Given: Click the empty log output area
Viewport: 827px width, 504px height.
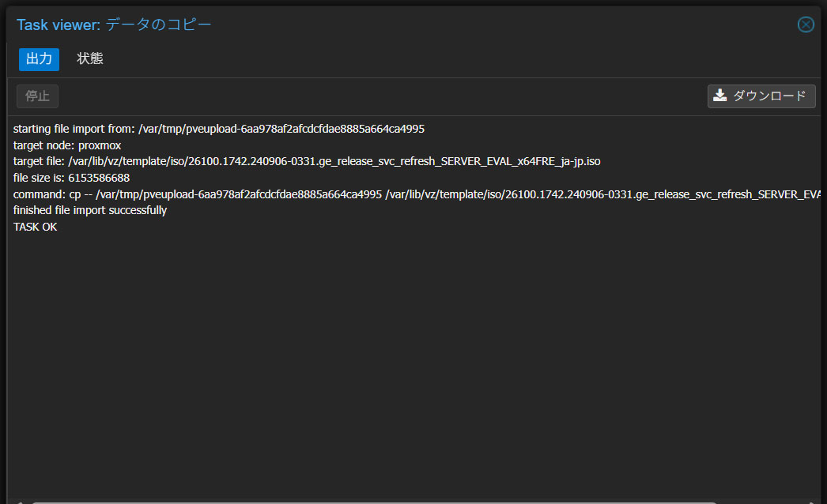Looking at the screenshot, I should (x=411, y=355).
